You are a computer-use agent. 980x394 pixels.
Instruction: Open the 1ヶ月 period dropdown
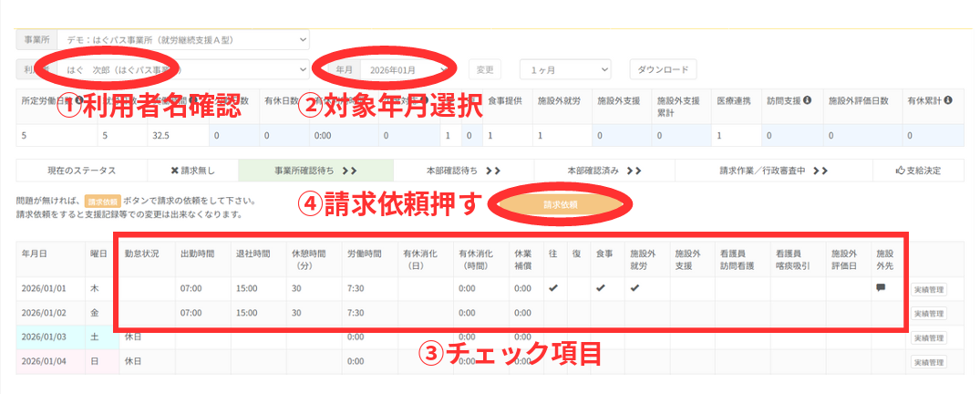[x=565, y=69]
